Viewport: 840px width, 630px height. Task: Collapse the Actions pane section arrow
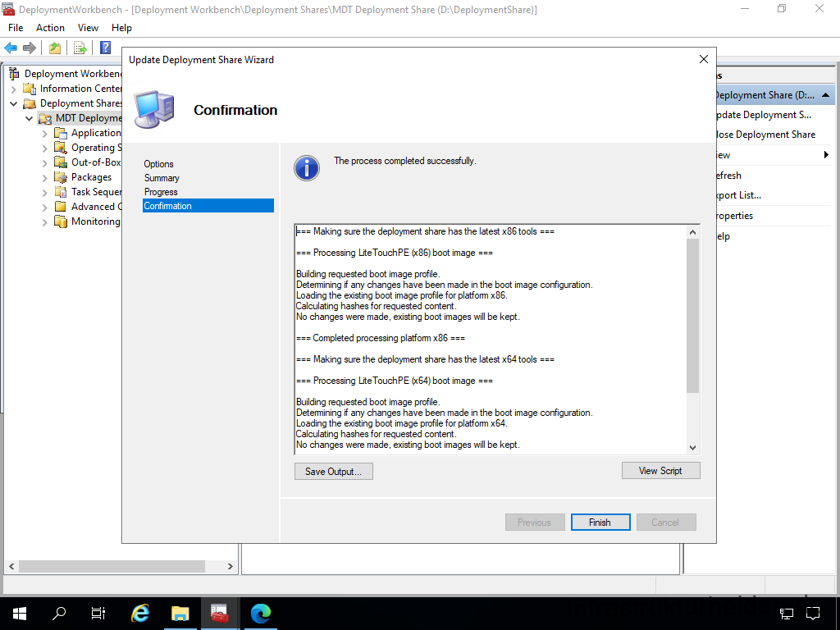click(x=825, y=95)
